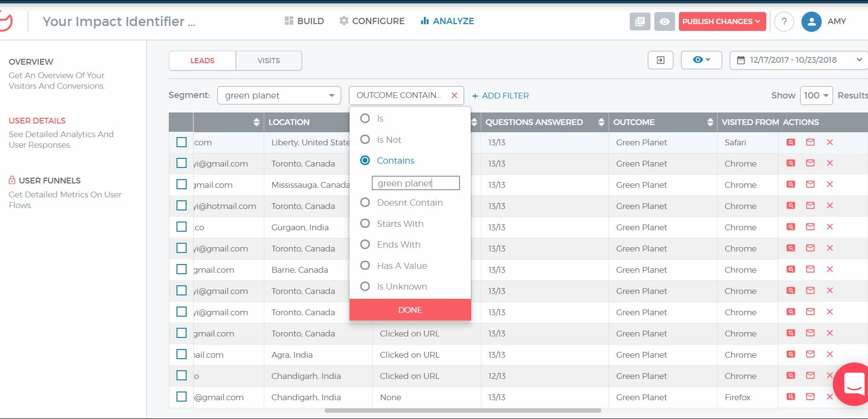Remove the Outcome Contains filter
Image resolution: width=868 pixels, height=419 pixels.
tap(454, 96)
